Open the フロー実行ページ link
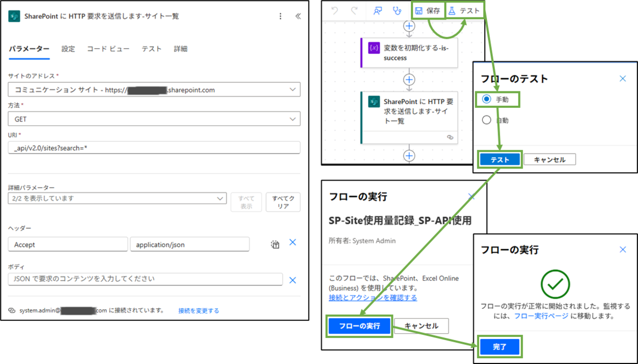 pos(542,316)
